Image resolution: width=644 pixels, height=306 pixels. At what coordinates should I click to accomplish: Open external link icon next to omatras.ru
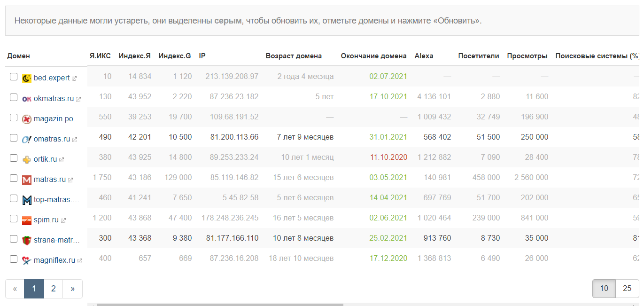point(75,140)
